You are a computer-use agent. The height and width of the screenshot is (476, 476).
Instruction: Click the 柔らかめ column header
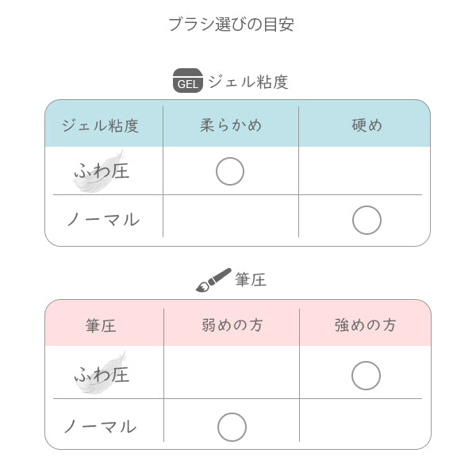[231, 125]
